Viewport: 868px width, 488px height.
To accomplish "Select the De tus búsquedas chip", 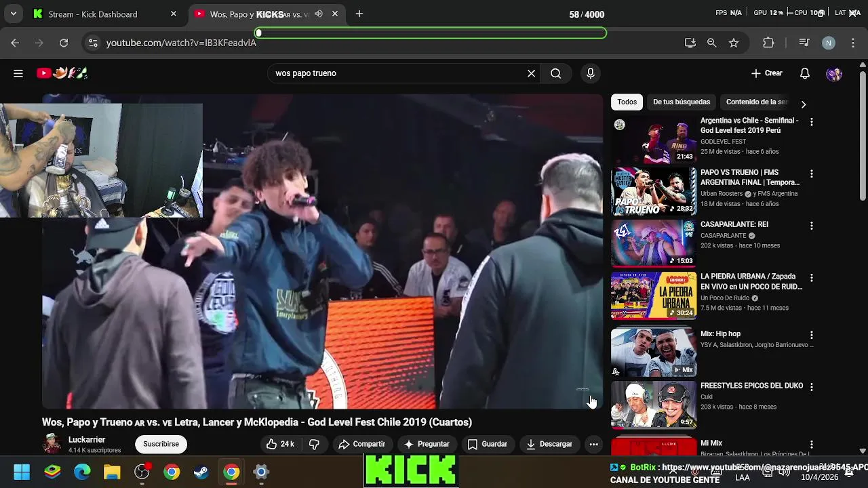I will (682, 102).
